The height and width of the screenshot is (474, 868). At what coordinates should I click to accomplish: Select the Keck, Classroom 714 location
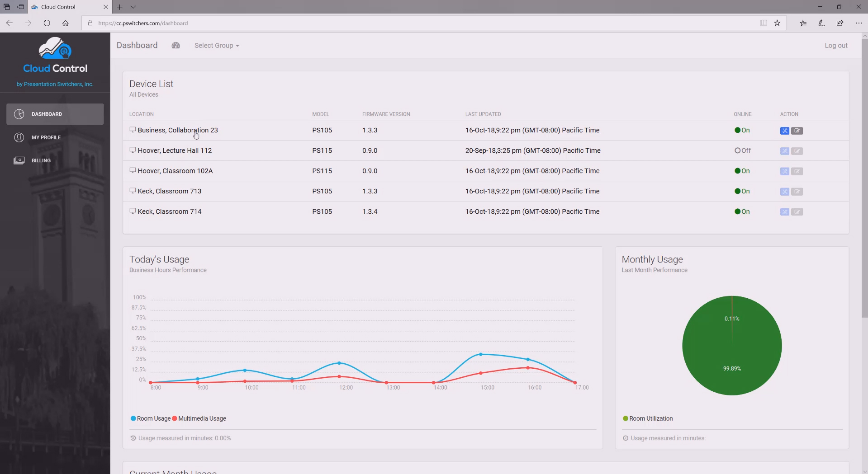pos(170,211)
